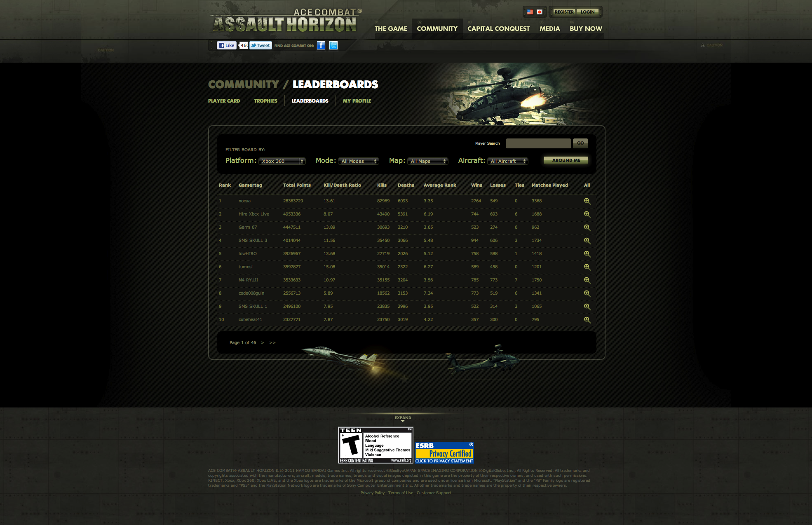The width and height of the screenshot is (812, 525).
Task: Click the Facebook Like button
Action: (x=227, y=45)
